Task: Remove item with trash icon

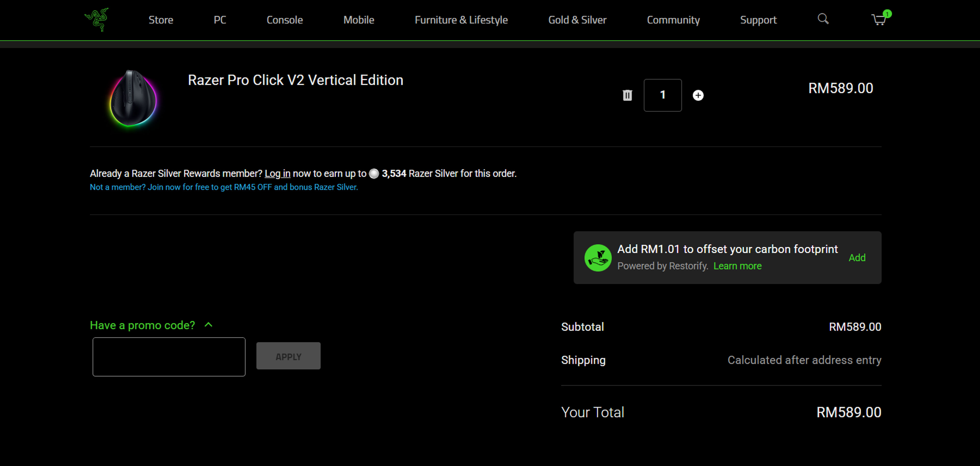Action: pos(627,95)
